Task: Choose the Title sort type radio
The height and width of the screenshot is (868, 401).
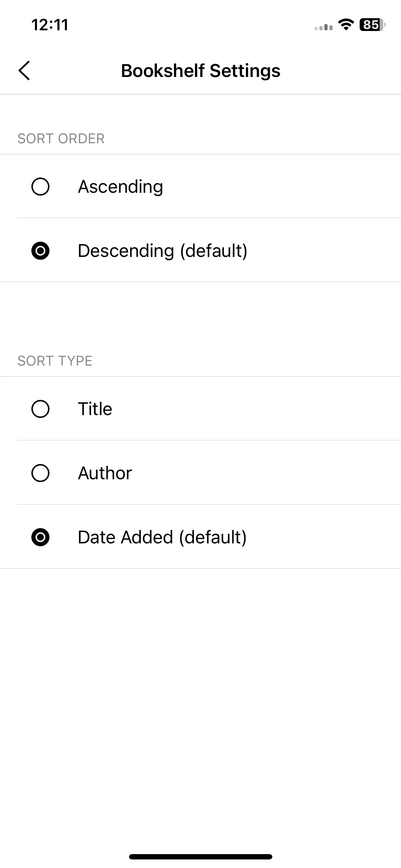Action: click(x=40, y=409)
